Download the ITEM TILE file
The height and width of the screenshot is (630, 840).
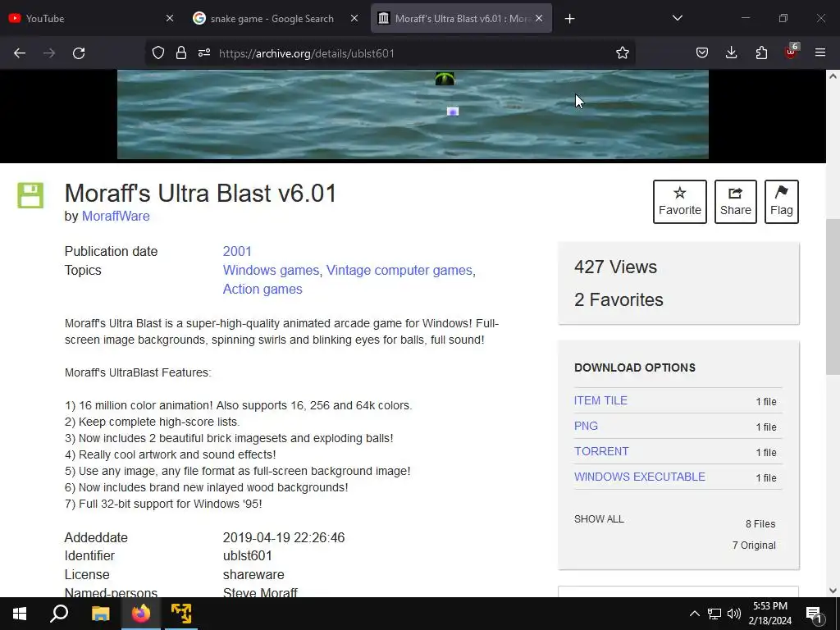[x=600, y=400]
